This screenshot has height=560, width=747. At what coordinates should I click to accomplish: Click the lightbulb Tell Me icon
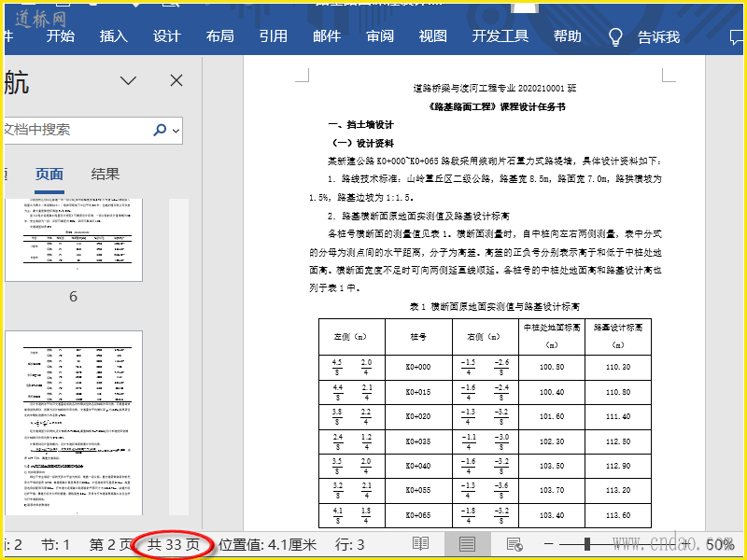click(615, 36)
